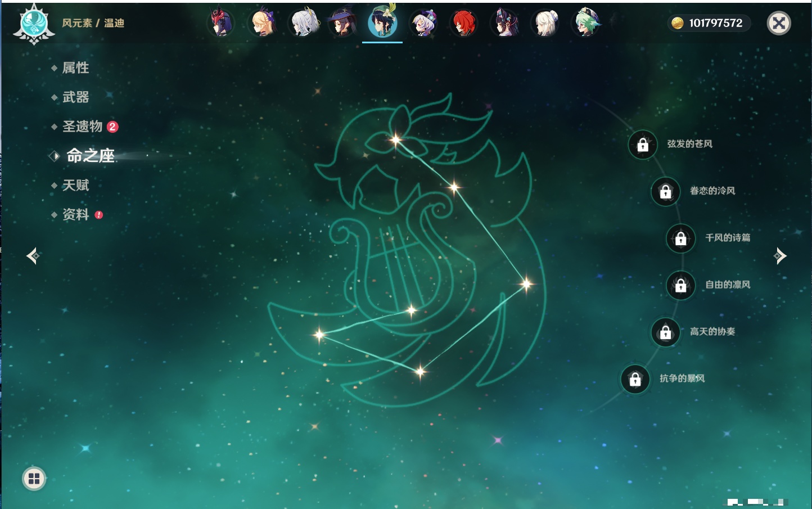The height and width of the screenshot is (509, 812).
Task: Select the lavender-haired character with purple cap
Action: click(423, 23)
